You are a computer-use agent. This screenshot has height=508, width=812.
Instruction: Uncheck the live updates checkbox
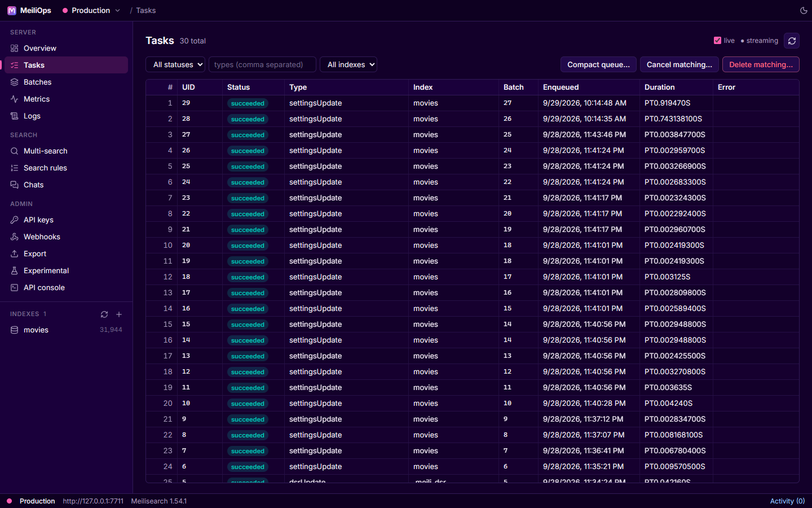(x=717, y=41)
